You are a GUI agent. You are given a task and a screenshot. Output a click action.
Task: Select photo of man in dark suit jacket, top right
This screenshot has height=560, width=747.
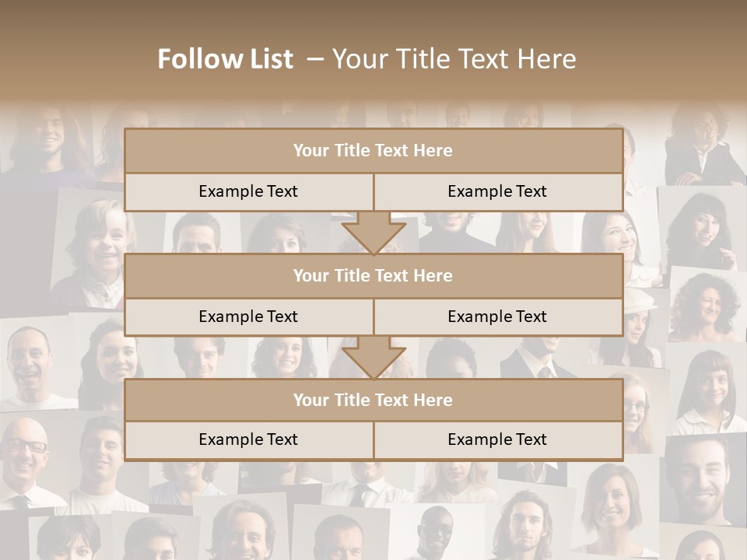coord(704,148)
